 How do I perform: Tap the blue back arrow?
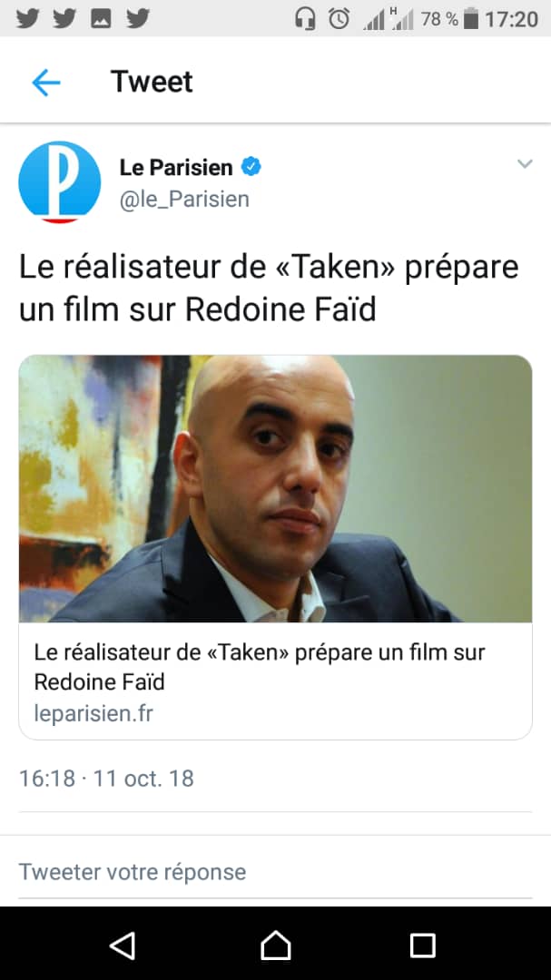pos(45,82)
